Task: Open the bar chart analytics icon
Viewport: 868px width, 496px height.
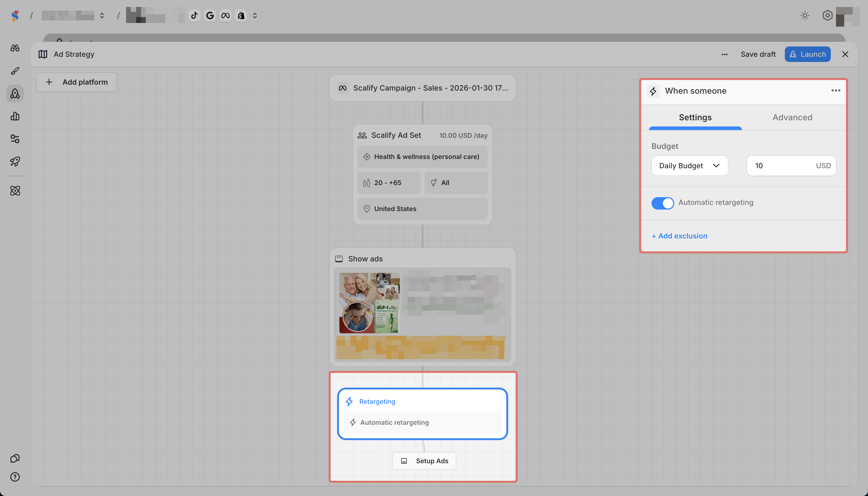Action: pos(15,116)
